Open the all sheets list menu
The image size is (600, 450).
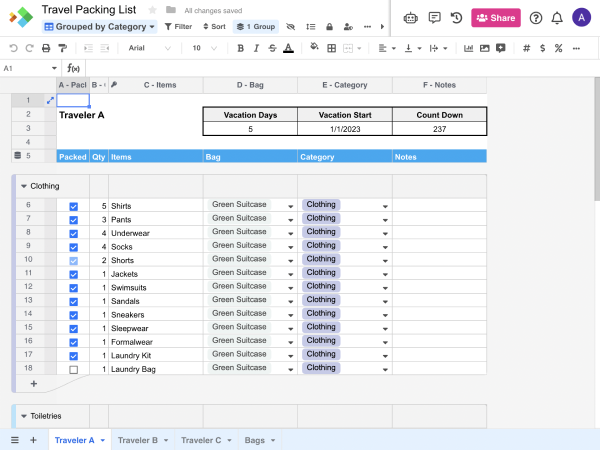[x=15, y=440]
